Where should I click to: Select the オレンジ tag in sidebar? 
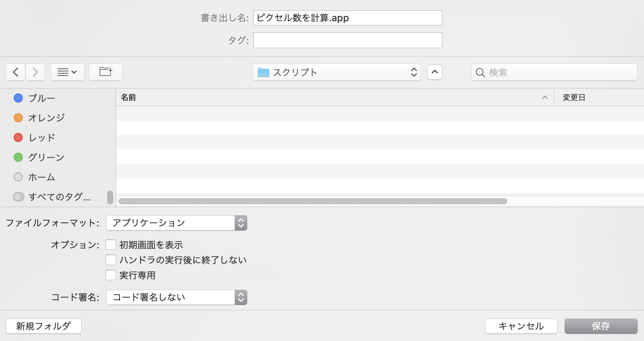46,118
